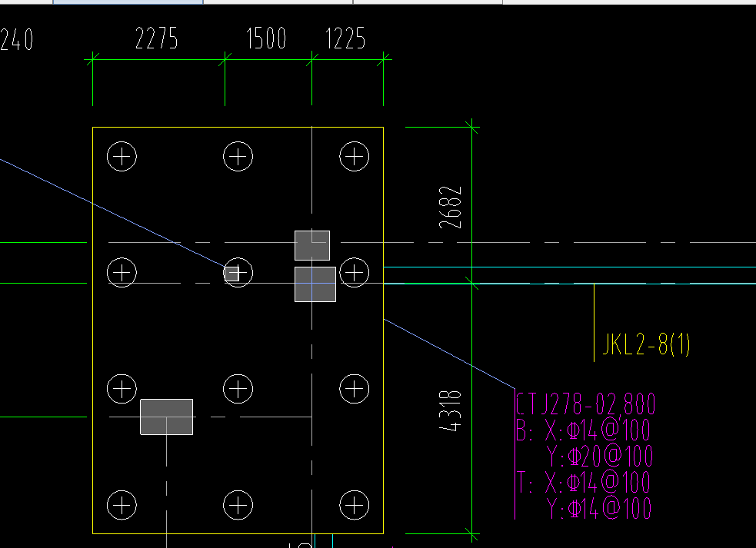This screenshot has width=756, height=548.
Task: Click the bottom Y:Φ14@100 rebar annotation
Action: (599, 508)
